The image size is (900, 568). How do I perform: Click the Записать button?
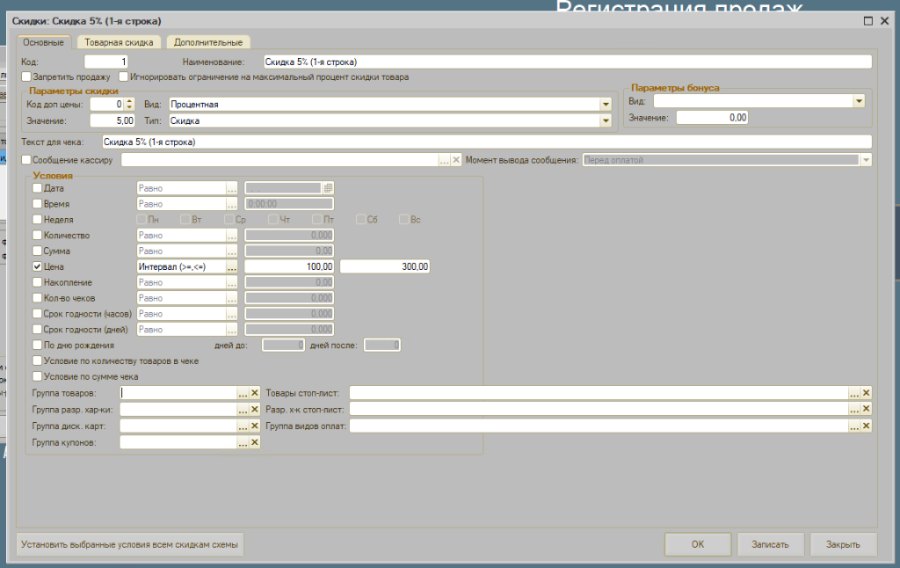(770, 544)
